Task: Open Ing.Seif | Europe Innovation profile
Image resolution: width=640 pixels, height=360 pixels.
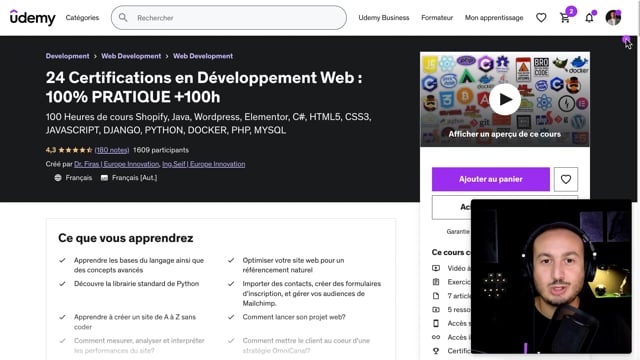Action: [x=204, y=164]
